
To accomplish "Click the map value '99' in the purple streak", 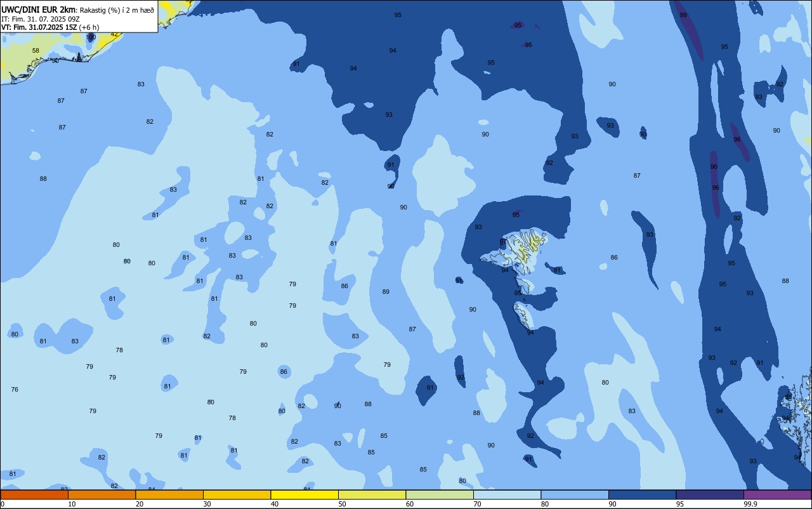I will pyautogui.click(x=683, y=15).
